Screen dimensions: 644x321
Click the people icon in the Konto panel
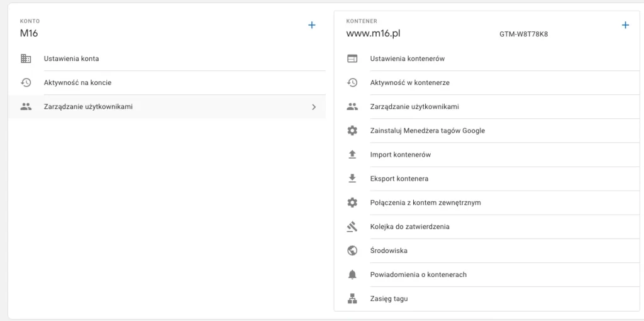(26, 107)
